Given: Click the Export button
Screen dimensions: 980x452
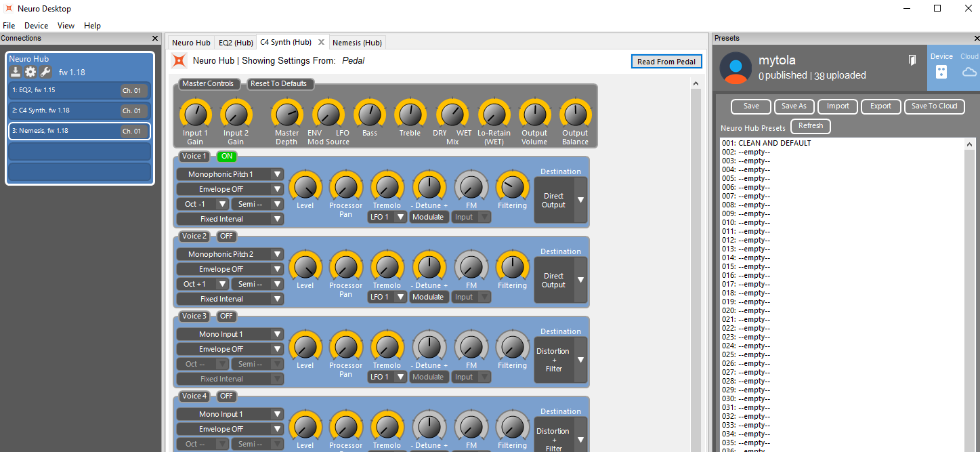Looking at the screenshot, I should click(880, 106).
